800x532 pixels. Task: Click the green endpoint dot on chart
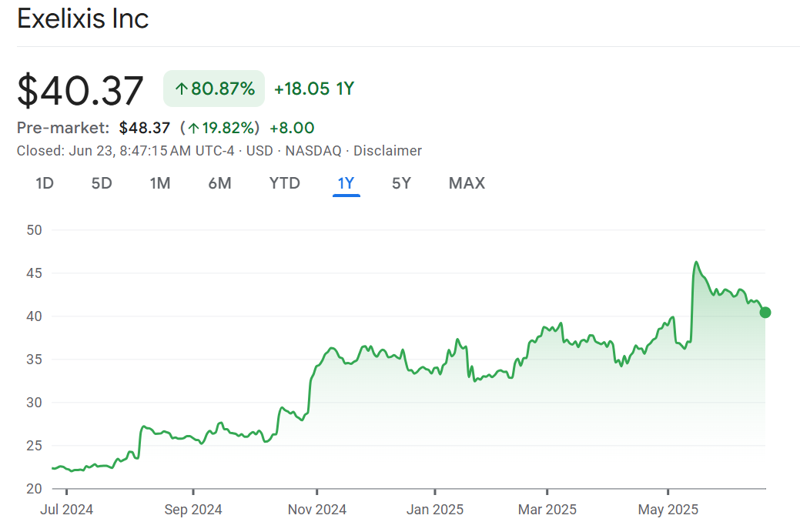pos(765,312)
